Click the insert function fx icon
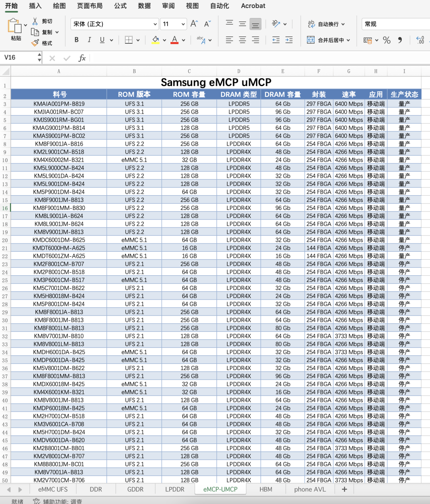The height and width of the screenshot is (504, 430). (82, 58)
